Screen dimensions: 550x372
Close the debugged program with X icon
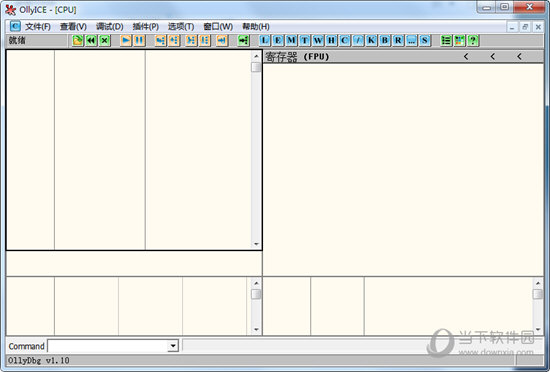pos(105,41)
